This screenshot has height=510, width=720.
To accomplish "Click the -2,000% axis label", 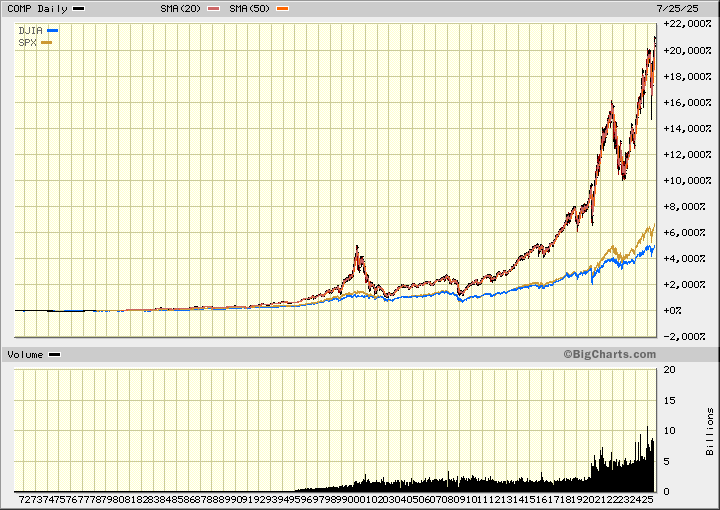I will coord(685,336).
